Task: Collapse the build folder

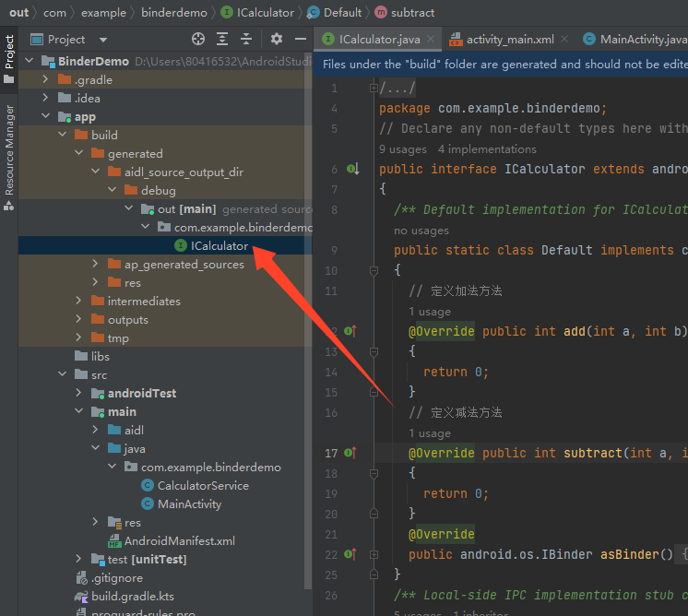Action: 63,135
